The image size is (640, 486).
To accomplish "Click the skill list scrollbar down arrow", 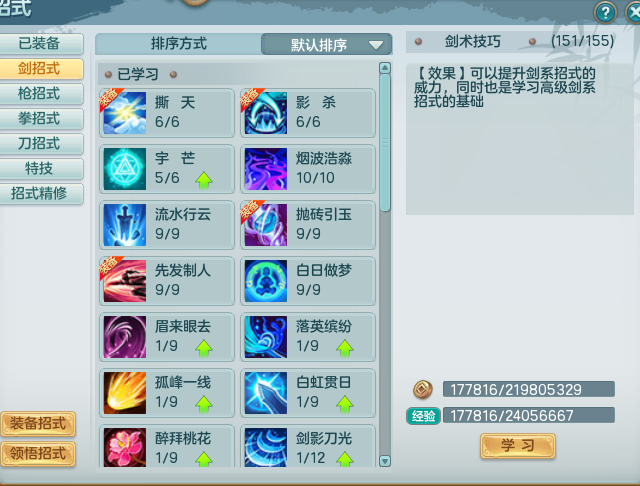I will (x=384, y=461).
